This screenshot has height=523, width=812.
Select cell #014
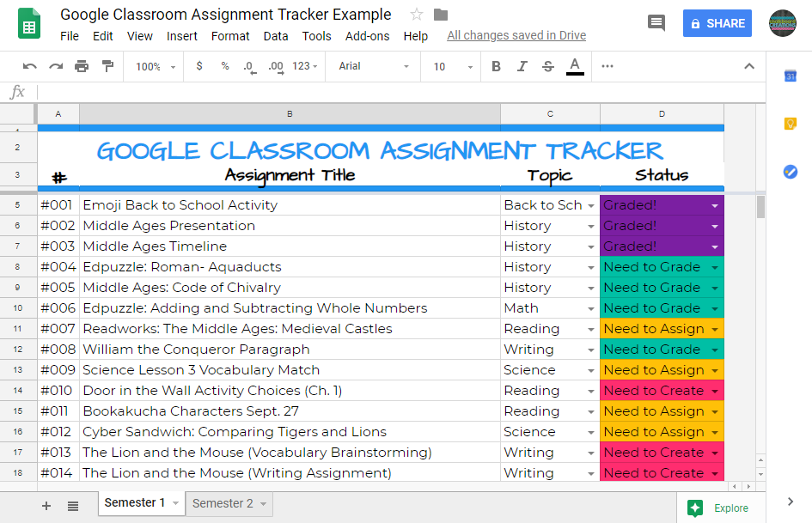click(58, 473)
